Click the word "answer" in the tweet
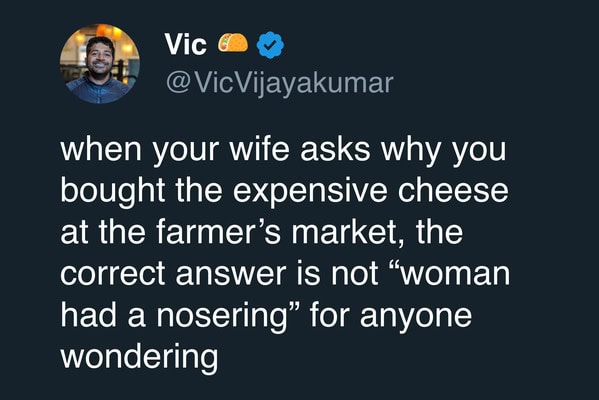This screenshot has width=599, height=400. tap(231, 274)
